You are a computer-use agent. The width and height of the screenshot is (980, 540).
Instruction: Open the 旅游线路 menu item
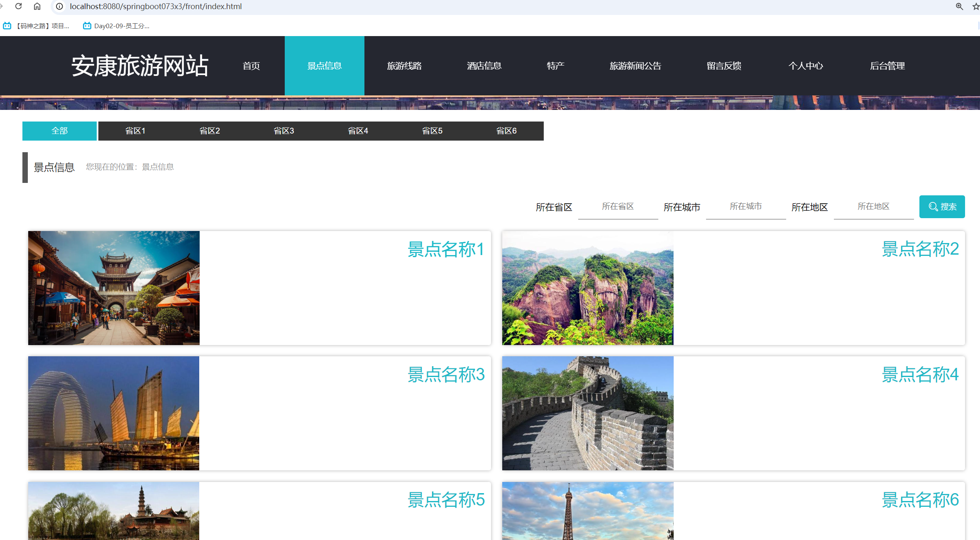click(404, 66)
